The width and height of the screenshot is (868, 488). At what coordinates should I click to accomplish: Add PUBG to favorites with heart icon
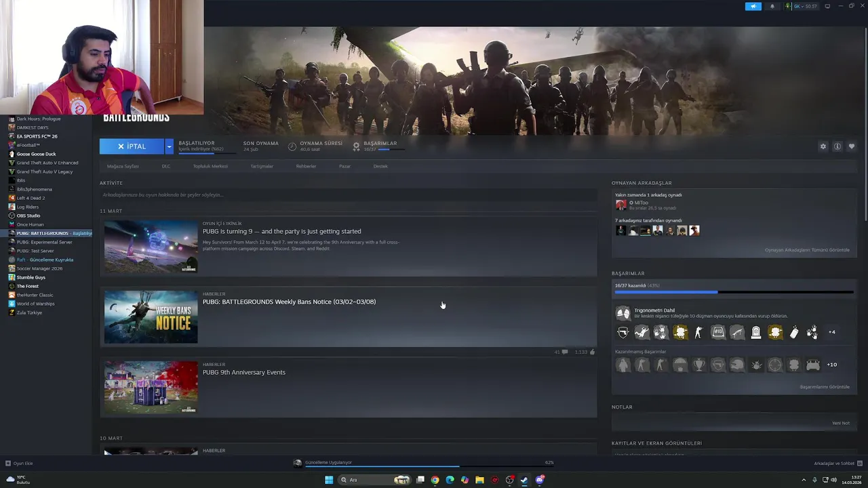click(852, 146)
